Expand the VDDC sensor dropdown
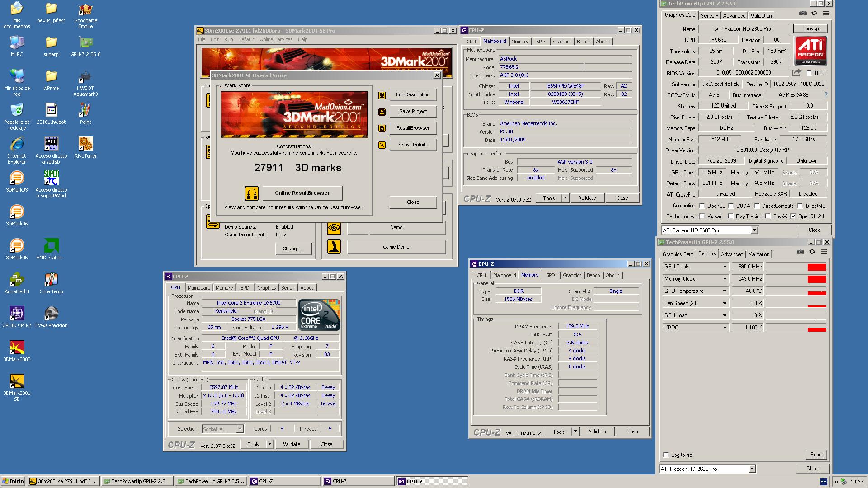Image resolution: width=868 pixels, height=488 pixels. click(x=725, y=328)
